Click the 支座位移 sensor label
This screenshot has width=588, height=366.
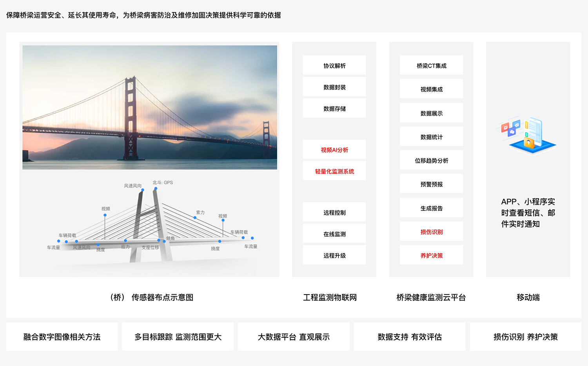click(151, 247)
